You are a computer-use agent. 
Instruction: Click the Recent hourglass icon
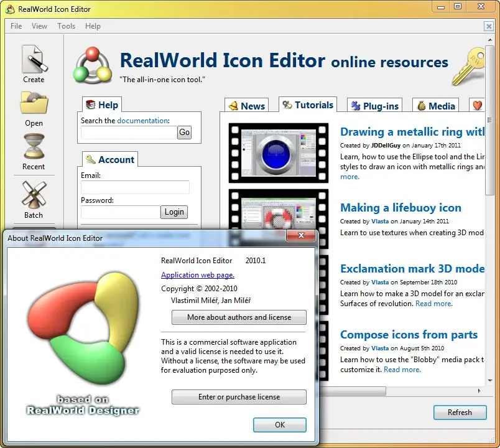tap(34, 146)
